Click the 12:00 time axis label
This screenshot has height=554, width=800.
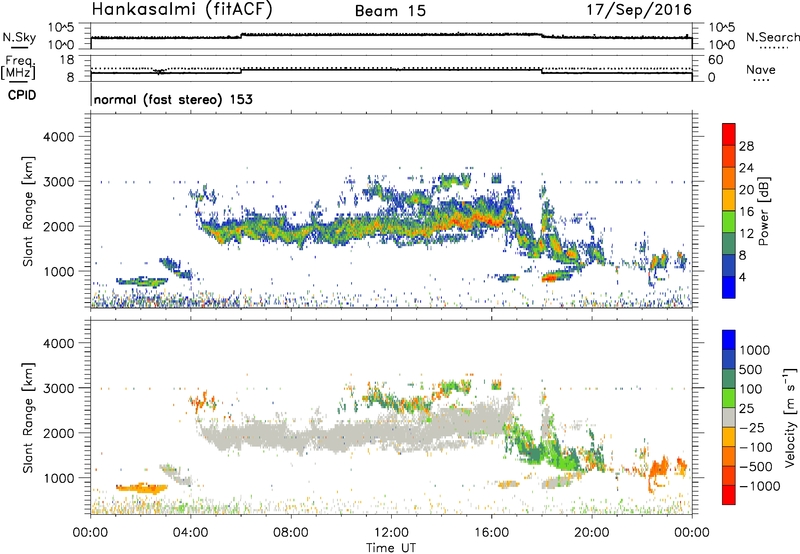point(391,533)
